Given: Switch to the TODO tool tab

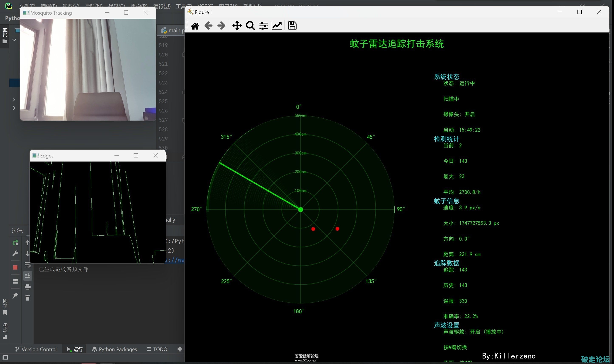Looking at the screenshot, I should click(157, 349).
